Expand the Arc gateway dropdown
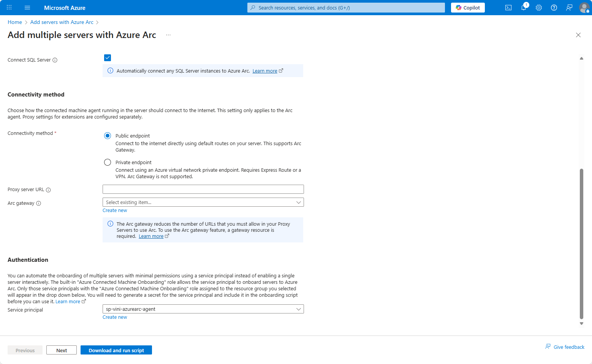Screen dimensions: 592x364 (203, 203)
